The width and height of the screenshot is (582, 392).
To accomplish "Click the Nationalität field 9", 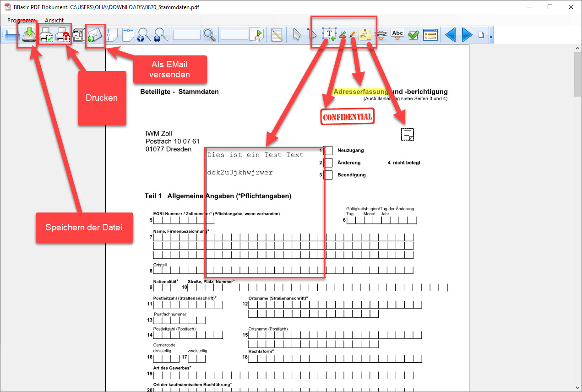I will coord(162,288).
